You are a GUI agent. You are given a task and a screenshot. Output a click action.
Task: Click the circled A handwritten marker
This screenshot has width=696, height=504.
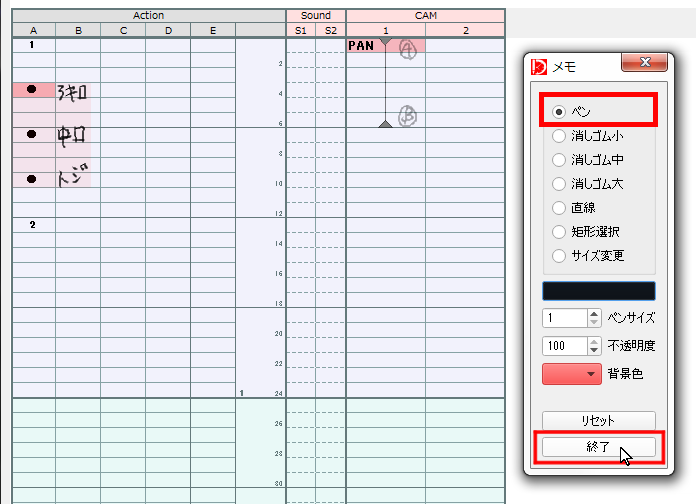coord(407,50)
